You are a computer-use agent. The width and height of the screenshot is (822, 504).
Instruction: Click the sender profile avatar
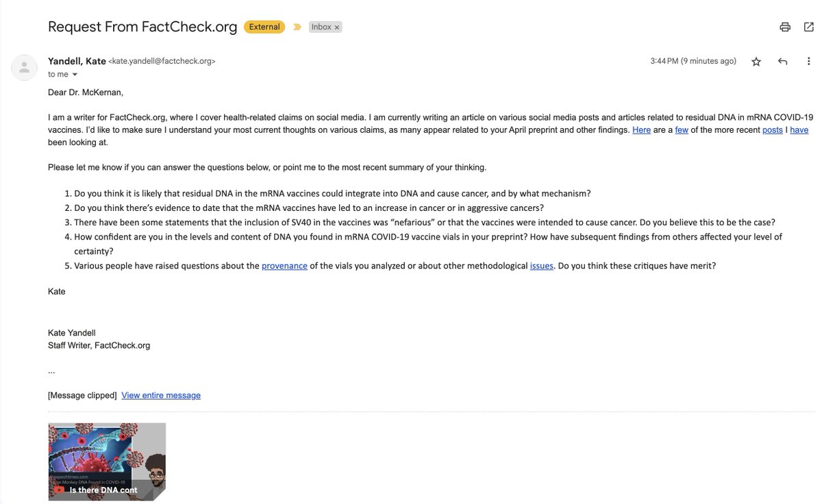point(25,66)
